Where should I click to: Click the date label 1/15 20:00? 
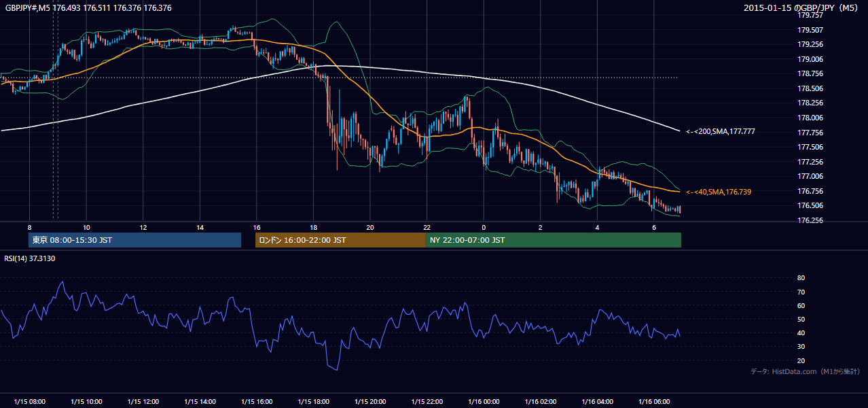(371, 401)
